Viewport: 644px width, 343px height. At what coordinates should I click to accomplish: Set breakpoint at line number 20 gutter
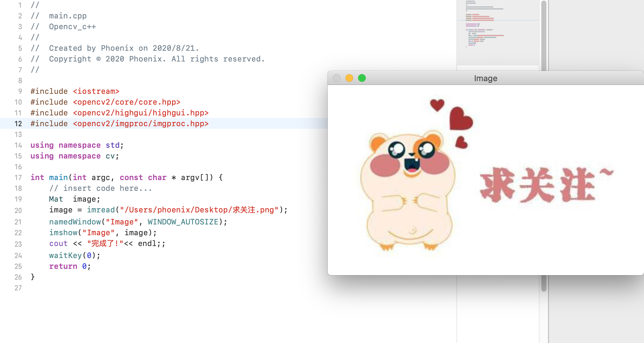click(x=18, y=210)
